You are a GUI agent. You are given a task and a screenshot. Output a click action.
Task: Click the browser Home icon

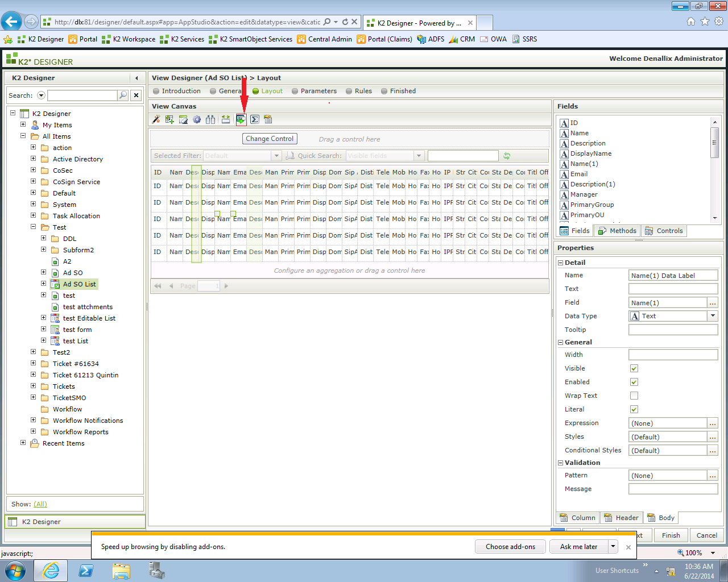691,22
